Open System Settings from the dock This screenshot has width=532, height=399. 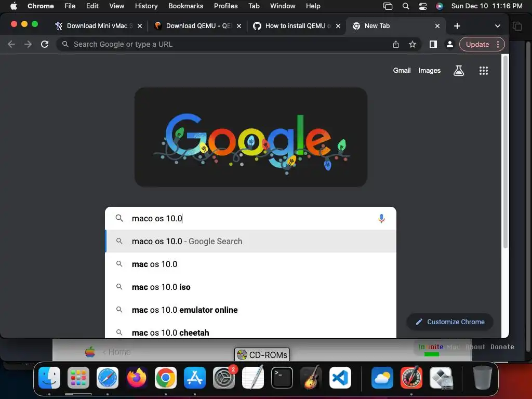[x=224, y=378]
